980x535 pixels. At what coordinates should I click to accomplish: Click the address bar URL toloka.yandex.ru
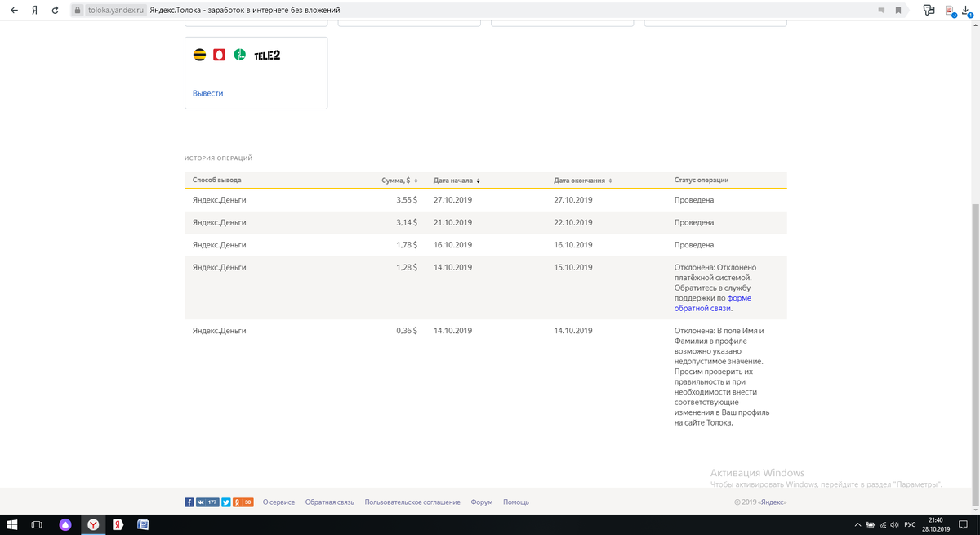[x=115, y=11]
